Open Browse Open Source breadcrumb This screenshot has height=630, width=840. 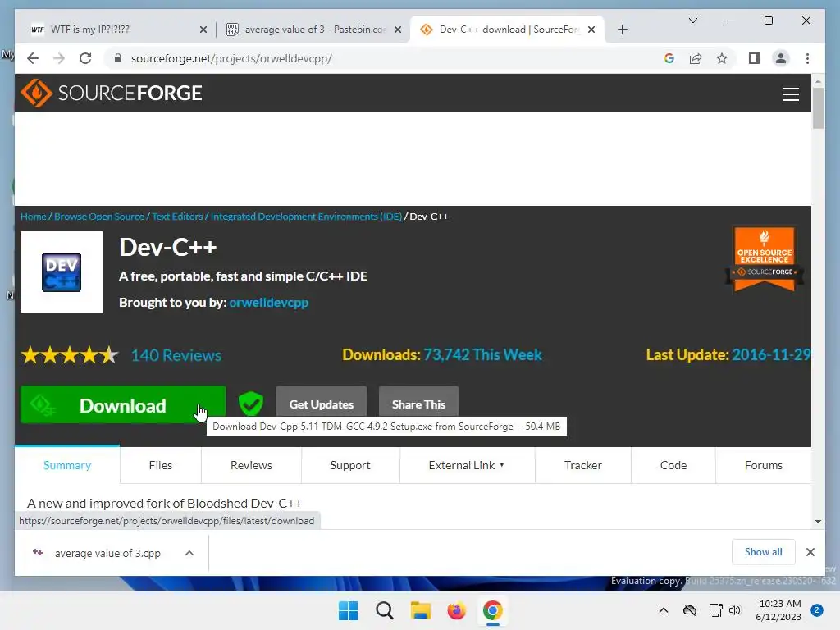point(99,217)
